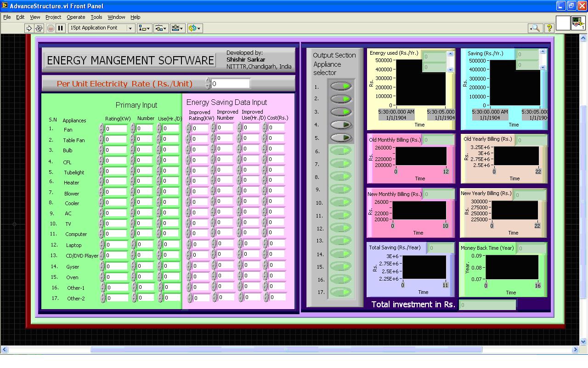
Task: Click the Saving array scroll down arrow
Action: (543, 67)
